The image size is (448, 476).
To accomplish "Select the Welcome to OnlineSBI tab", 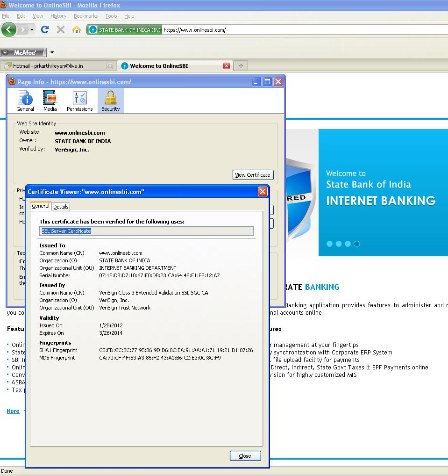I will (175, 66).
